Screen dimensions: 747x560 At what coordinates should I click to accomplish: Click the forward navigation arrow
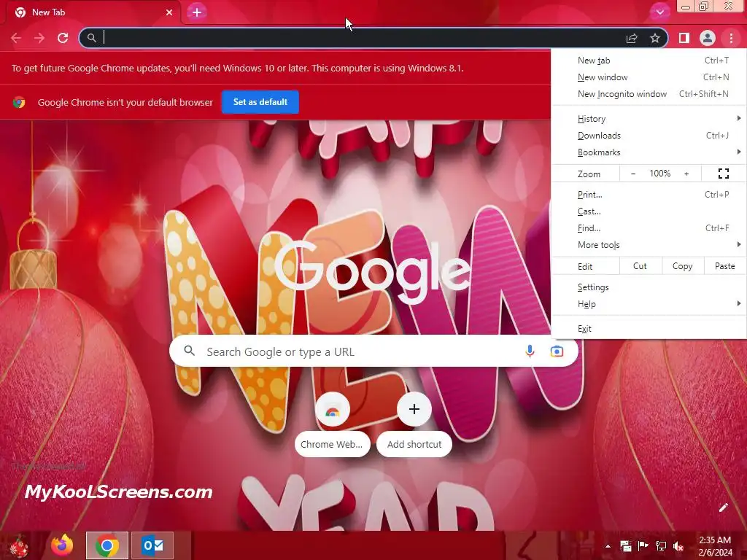tap(39, 38)
